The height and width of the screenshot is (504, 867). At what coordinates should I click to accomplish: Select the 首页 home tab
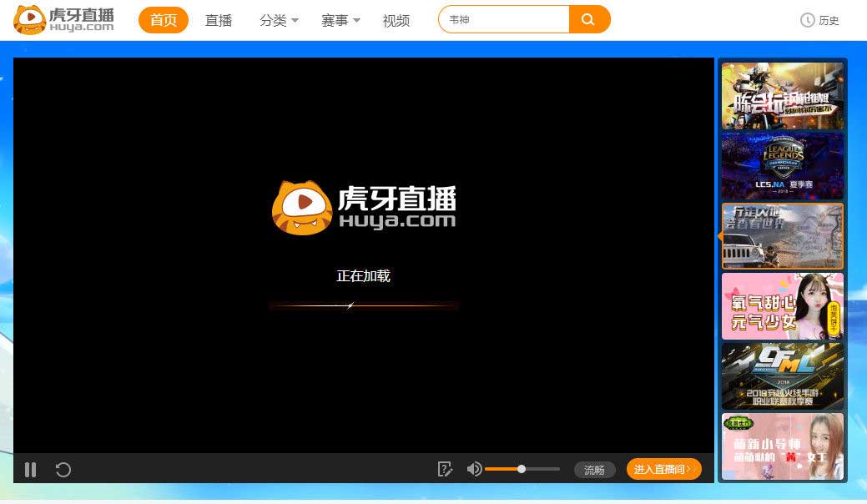164,20
